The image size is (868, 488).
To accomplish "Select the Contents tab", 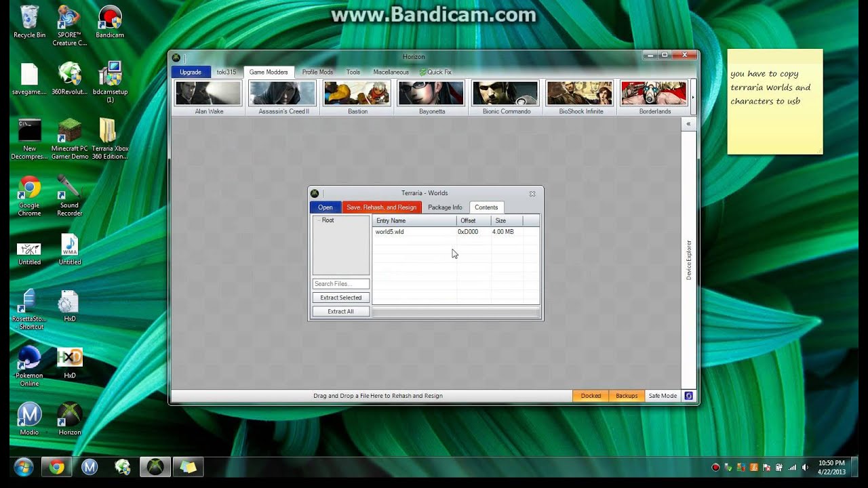I will (486, 207).
